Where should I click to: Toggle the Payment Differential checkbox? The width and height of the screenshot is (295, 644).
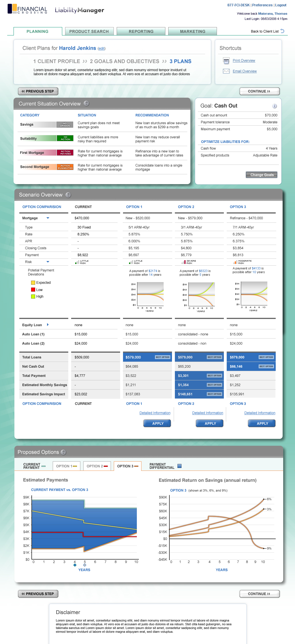tap(179, 466)
